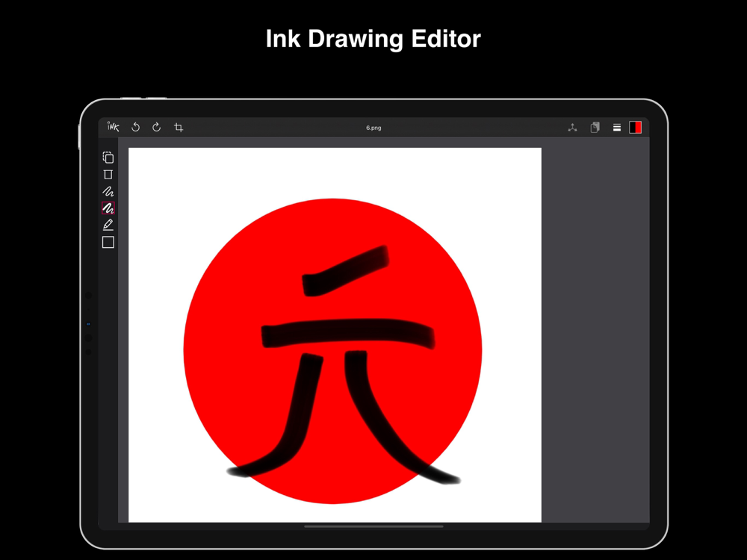This screenshot has width=747, height=560.
Task: Click the red circle on canvas
Action: [332, 351]
